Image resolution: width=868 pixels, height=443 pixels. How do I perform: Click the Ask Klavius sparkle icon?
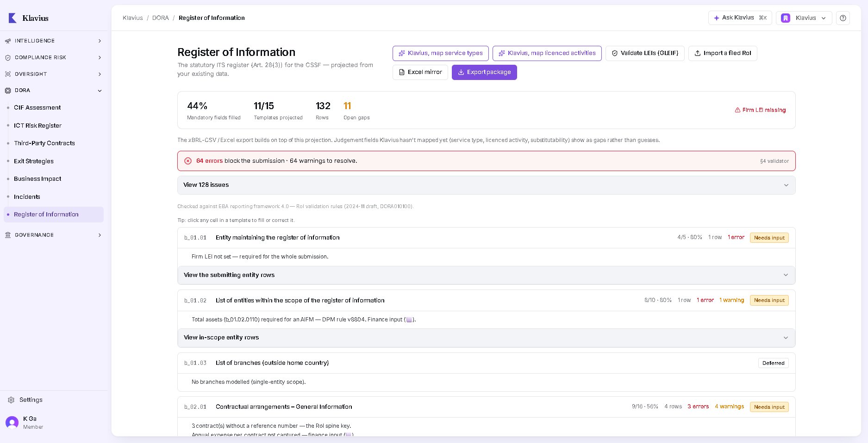coord(717,18)
